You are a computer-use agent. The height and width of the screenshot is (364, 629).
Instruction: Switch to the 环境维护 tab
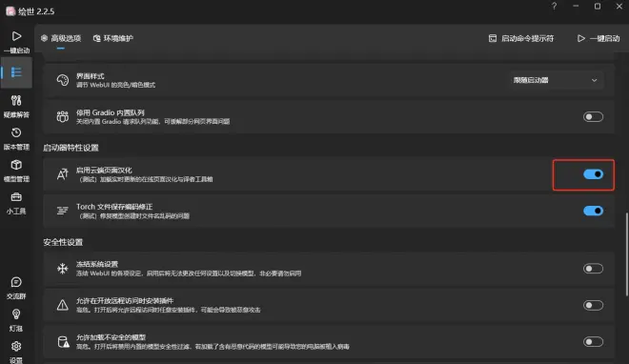tap(113, 38)
